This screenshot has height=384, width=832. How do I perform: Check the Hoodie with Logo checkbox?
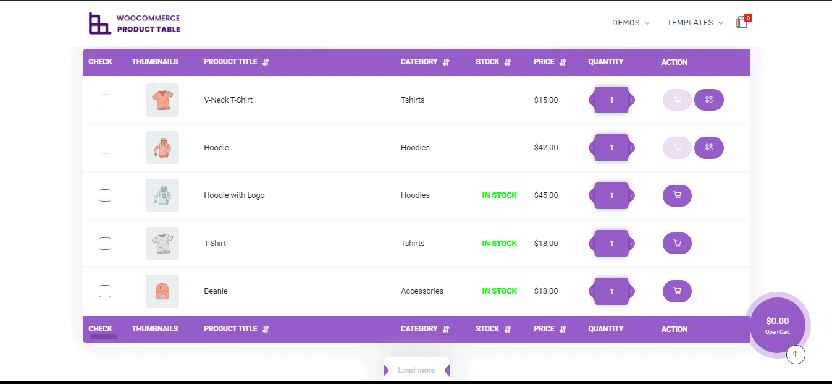[105, 196]
